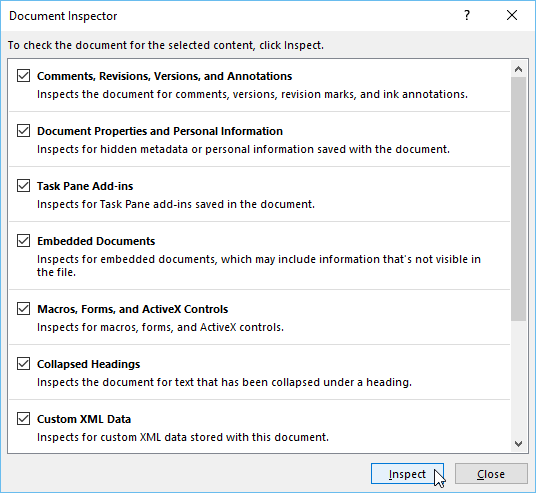Toggle the Collapsed Headings checkbox
The image size is (536, 493).
tap(23, 364)
